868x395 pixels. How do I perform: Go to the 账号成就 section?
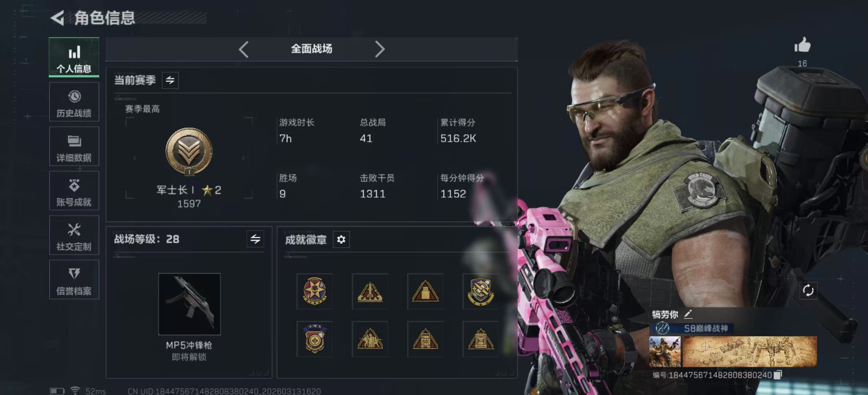coord(74,191)
